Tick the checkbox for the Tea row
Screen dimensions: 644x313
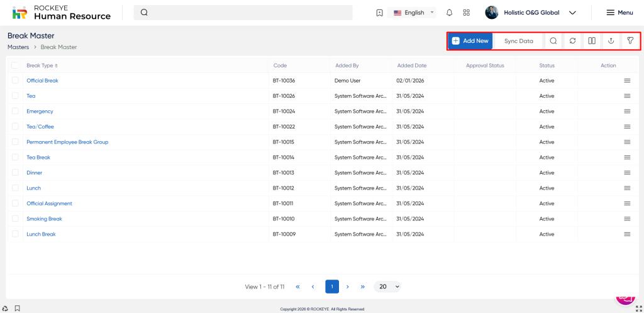tap(15, 96)
